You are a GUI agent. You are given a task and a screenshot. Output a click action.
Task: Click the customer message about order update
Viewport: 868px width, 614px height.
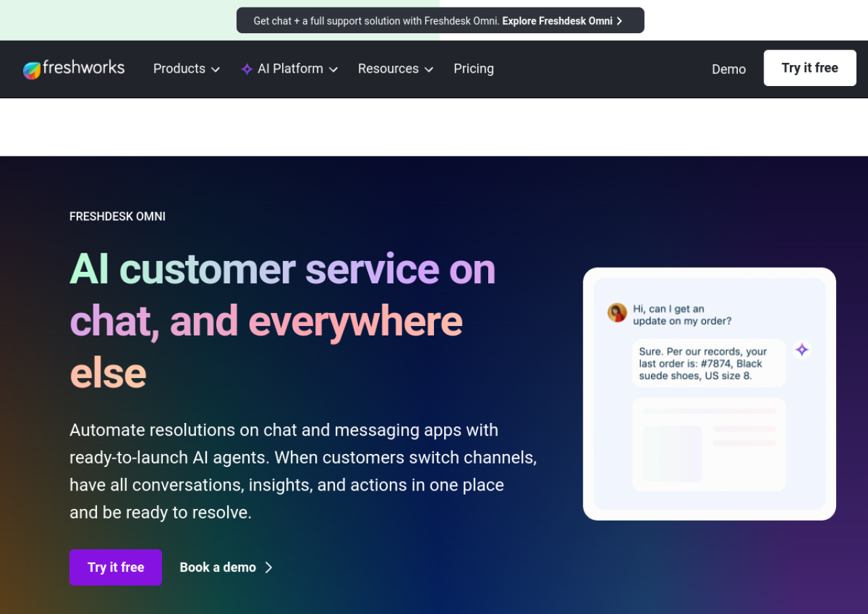tap(682, 315)
